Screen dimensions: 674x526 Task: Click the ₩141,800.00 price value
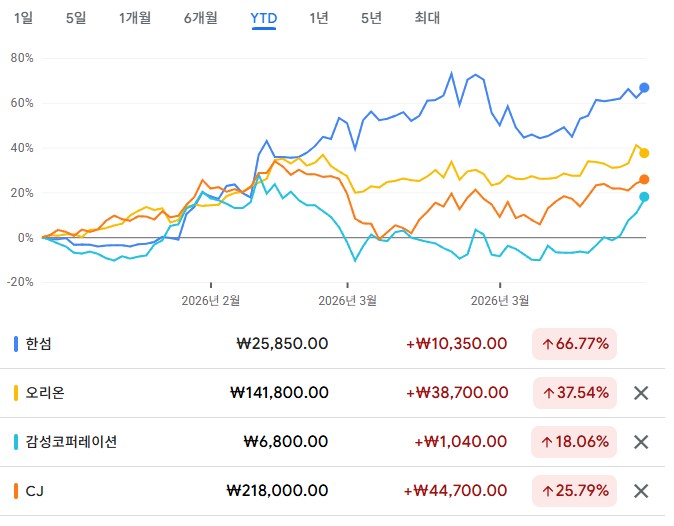(x=279, y=393)
